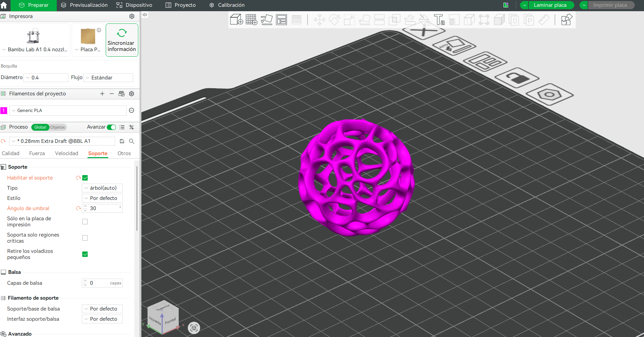Image resolution: width=644 pixels, height=337 pixels.
Task: Select the Rotate tool in the toolbar
Action: (334, 20)
